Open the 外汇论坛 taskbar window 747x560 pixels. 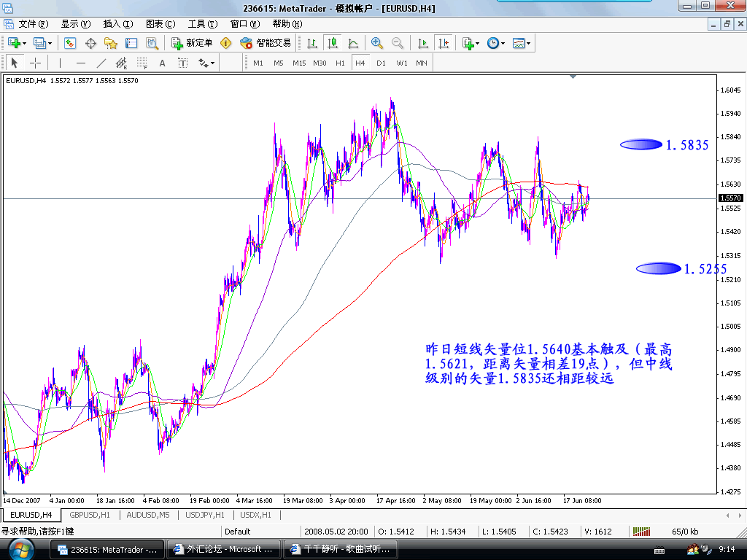tap(222, 549)
